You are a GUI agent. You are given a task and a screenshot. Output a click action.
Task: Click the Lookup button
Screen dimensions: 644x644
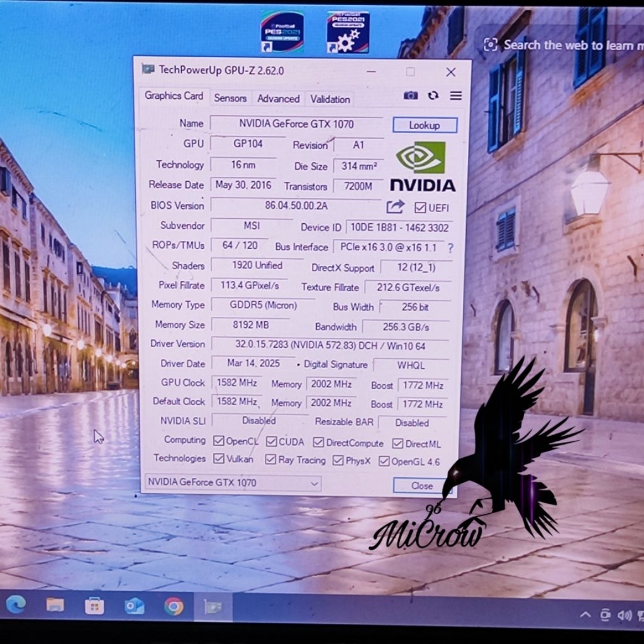coord(425,125)
